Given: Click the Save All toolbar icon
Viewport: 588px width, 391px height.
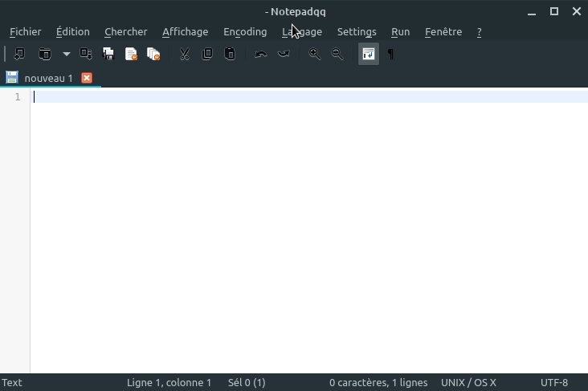Looking at the screenshot, I should [x=108, y=54].
